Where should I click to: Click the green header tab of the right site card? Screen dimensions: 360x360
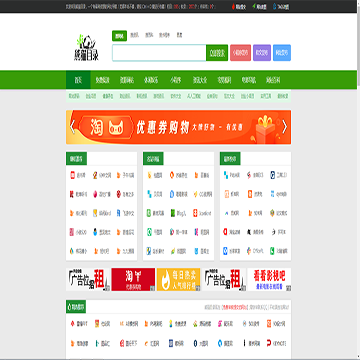click(x=230, y=159)
